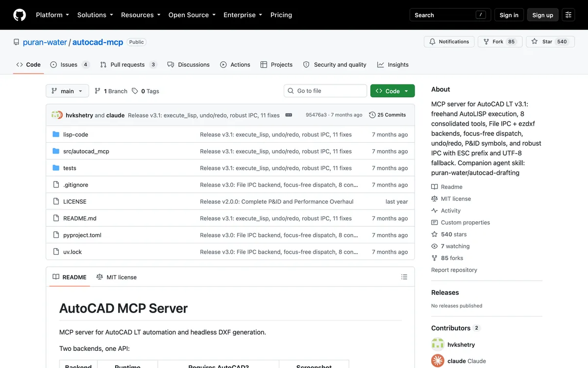Open the main branch selector dropdown
588x368 pixels.
click(68, 91)
